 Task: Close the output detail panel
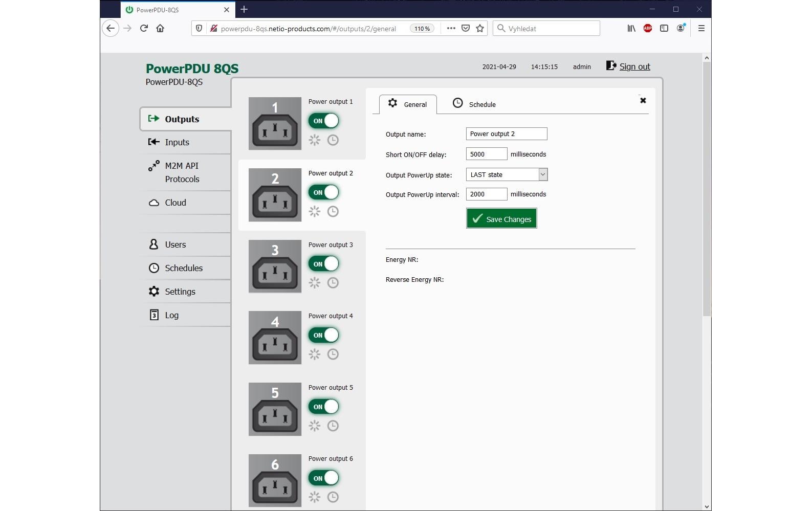tap(643, 100)
